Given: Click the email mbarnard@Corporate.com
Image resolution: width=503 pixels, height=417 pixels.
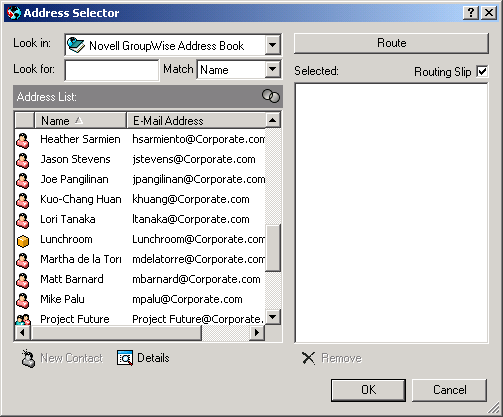Looking at the screenshot, I should [196, 279].
